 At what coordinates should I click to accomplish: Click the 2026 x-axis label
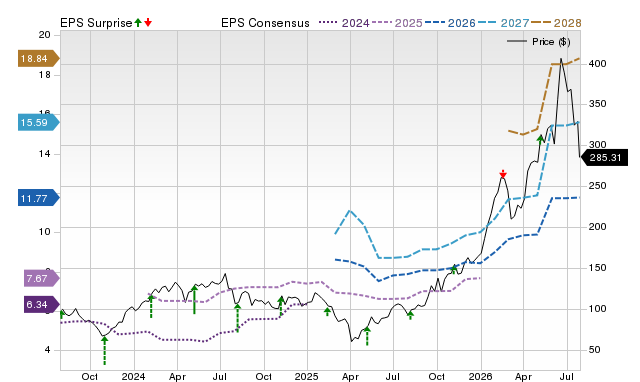(480, 376)
